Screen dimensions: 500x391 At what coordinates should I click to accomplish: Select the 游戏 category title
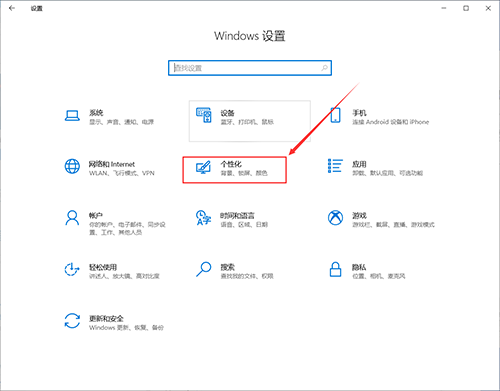[359, 215]
